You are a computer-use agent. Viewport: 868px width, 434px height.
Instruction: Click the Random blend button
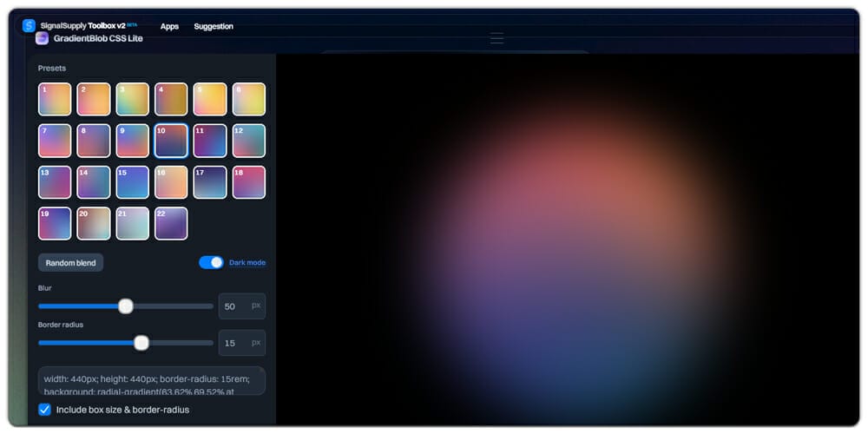click(70, 263)
